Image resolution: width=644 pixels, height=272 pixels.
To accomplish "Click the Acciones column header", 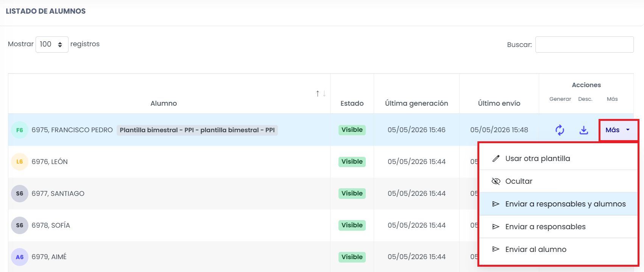I will [x=586, y=85].
